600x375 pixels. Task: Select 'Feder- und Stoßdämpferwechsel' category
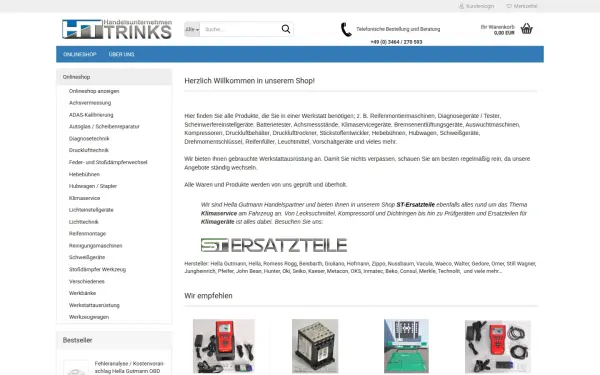(x=108, y=162)
